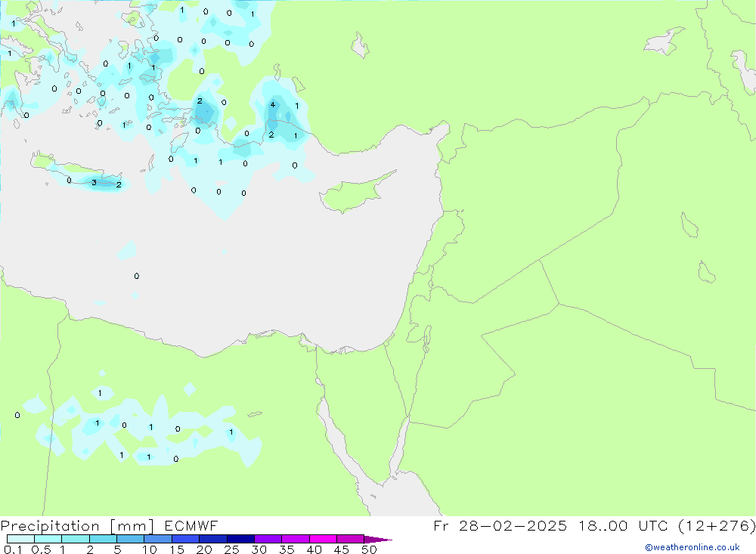The height and width of the screenshot is (554, 756).
Task: Click the legend label "0.1"
Action: 13,549
